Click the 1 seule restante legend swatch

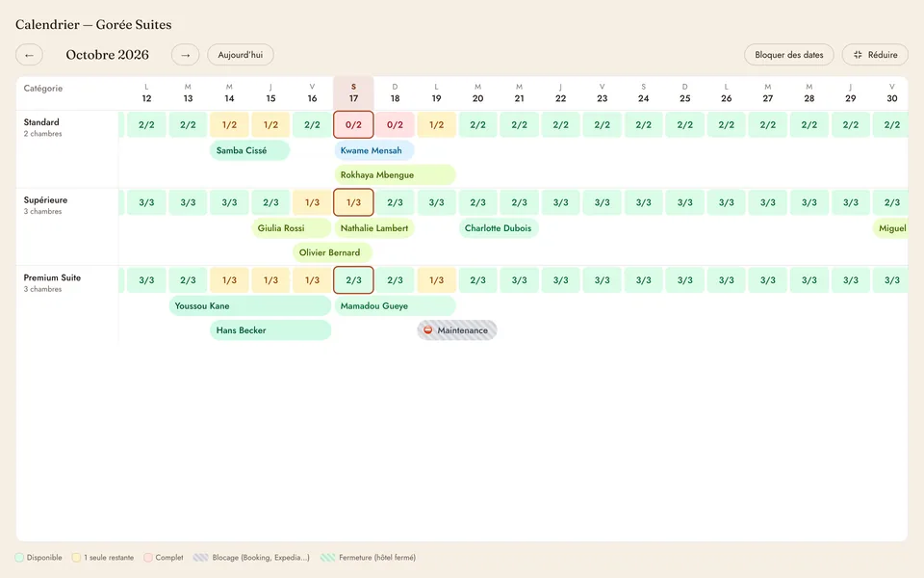pyautogui.click(x=77, y=558)
